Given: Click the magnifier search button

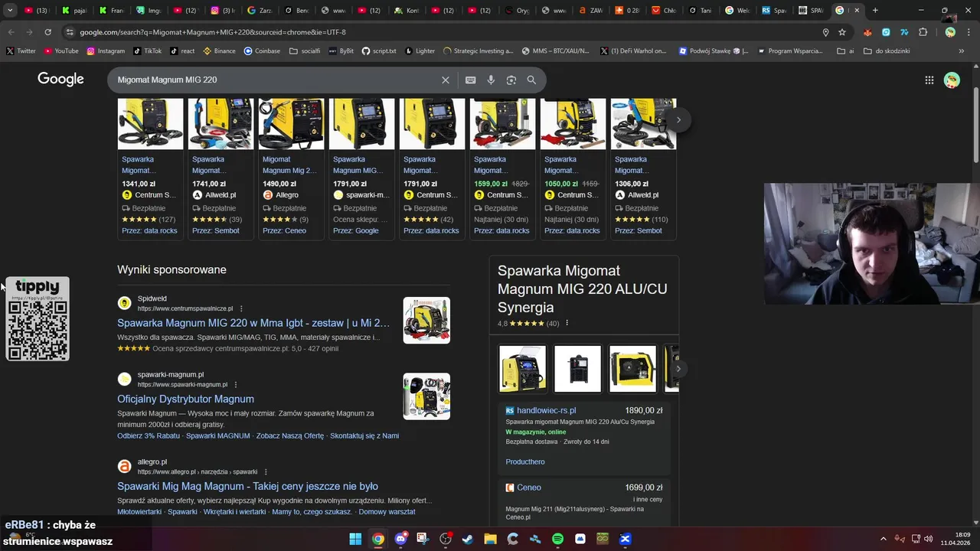Looking at the screenshot, I should [x=531, y=80].
